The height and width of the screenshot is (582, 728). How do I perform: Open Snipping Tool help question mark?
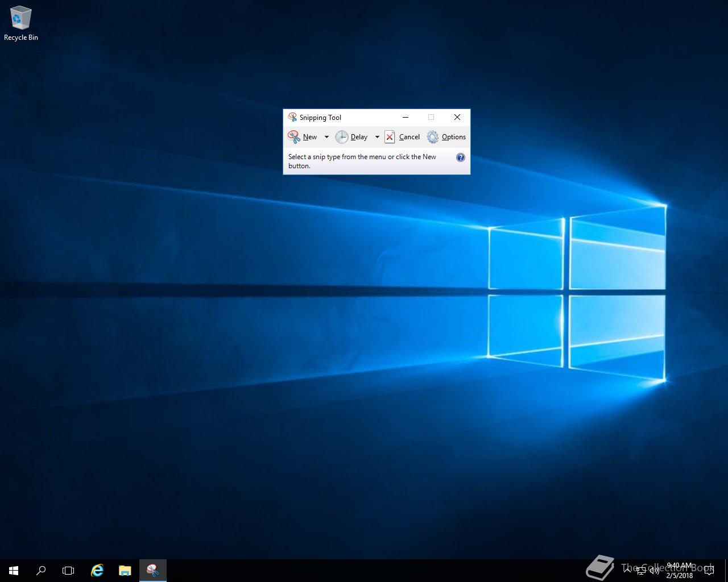tap(461, 157)
